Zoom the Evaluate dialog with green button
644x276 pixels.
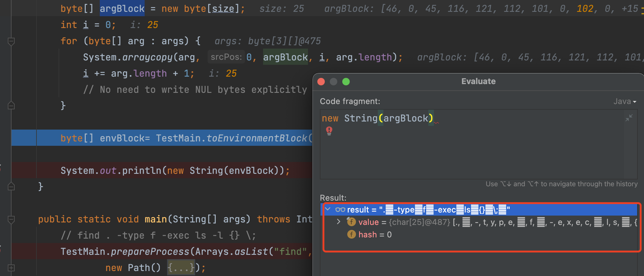pyautogui.click(x=346, y=82)
